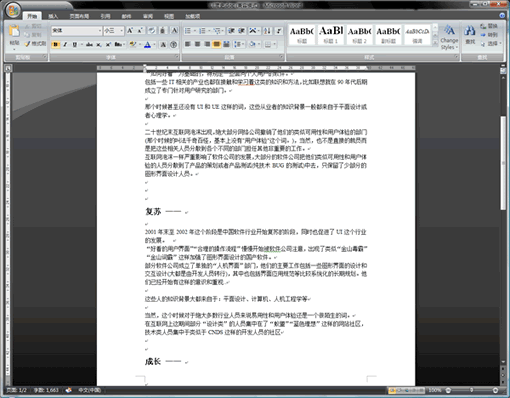Screen dimensions: 510x398
Task: Click the Office orb button
Action: coord(13,10)
